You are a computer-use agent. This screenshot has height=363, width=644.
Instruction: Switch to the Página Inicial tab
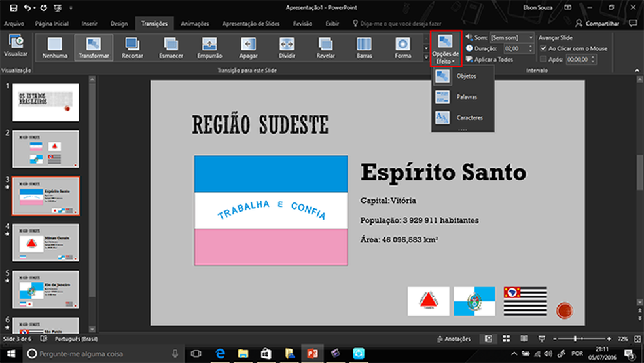[x=52, y=24]
